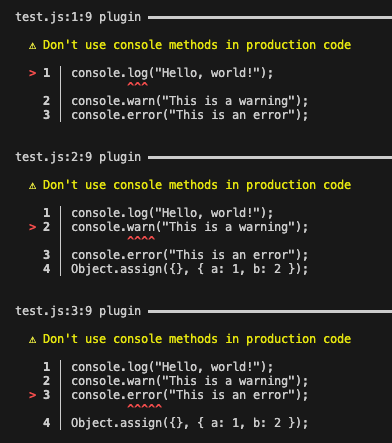
Task: Click the red arrow marker beside line 3
Action: [32, 395]
